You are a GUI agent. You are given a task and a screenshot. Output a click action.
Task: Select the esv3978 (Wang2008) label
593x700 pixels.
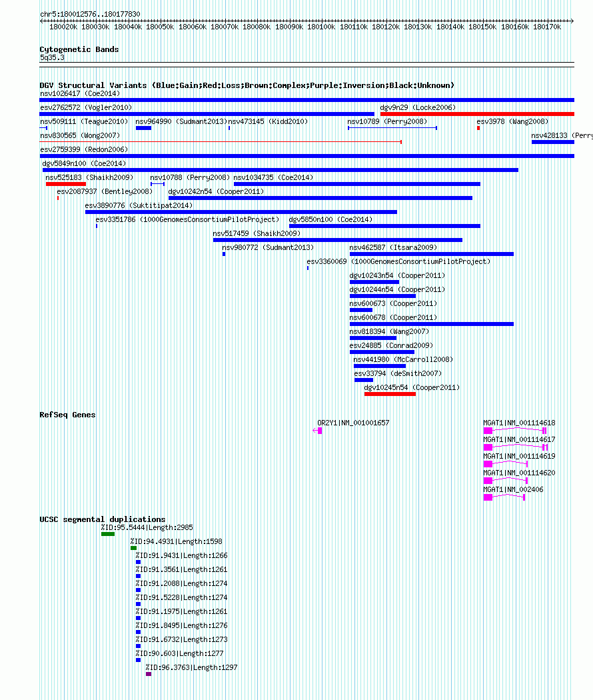(512, 121)
